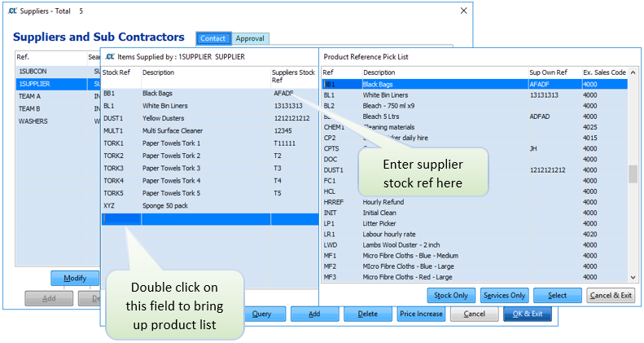Select Litter Picker in pick list
The image size is (644, 343).
pyautogui.click(x=475, y=223)
